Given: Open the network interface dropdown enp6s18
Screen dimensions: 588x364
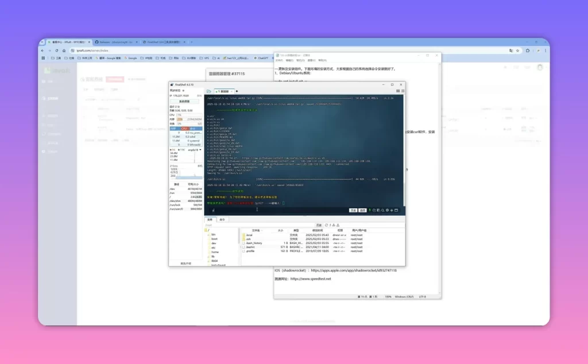Looking at the screenshot, I should (x=195, y=150).
